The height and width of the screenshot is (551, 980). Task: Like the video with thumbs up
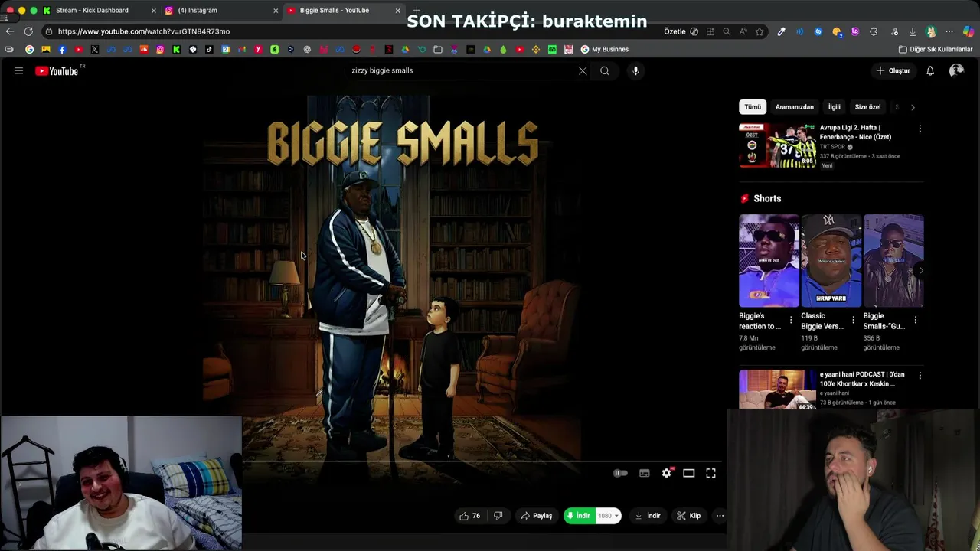(x=464, y=516)
